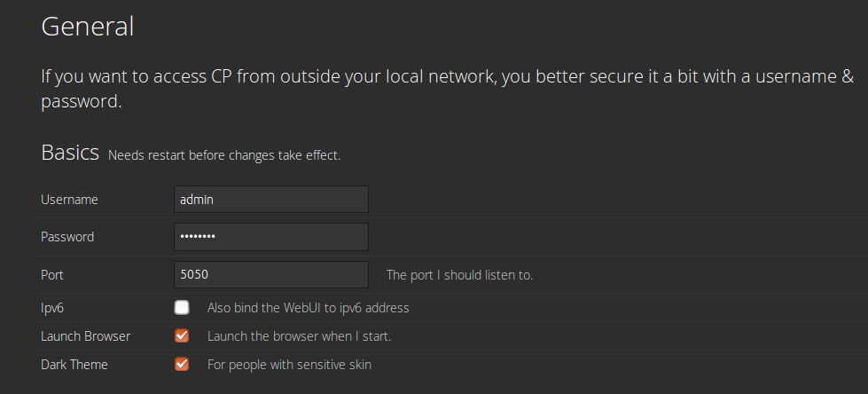This screenshot has height=394, width=868.
Task: Disable the Dark Theme checkbox
Action: point(182,364)
